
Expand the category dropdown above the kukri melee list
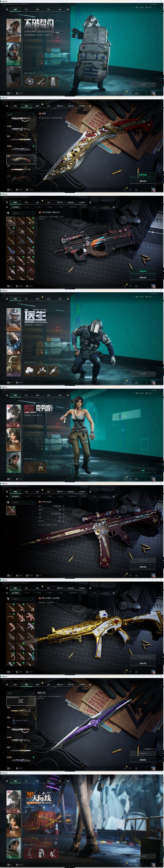pos(21,114)
